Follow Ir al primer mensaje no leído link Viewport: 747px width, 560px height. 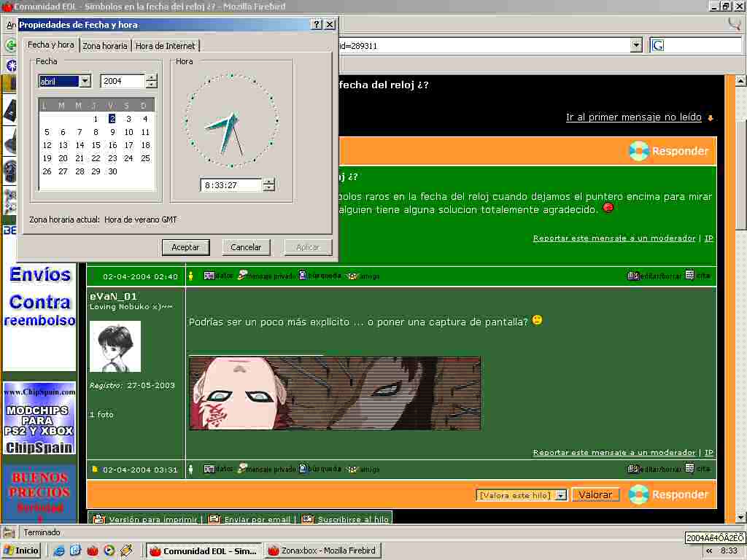tap(634, 117)
